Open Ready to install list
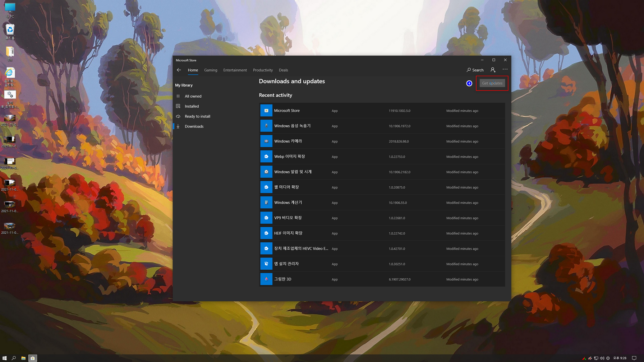This screenshot has height=362, width=644. coord(197,116)
